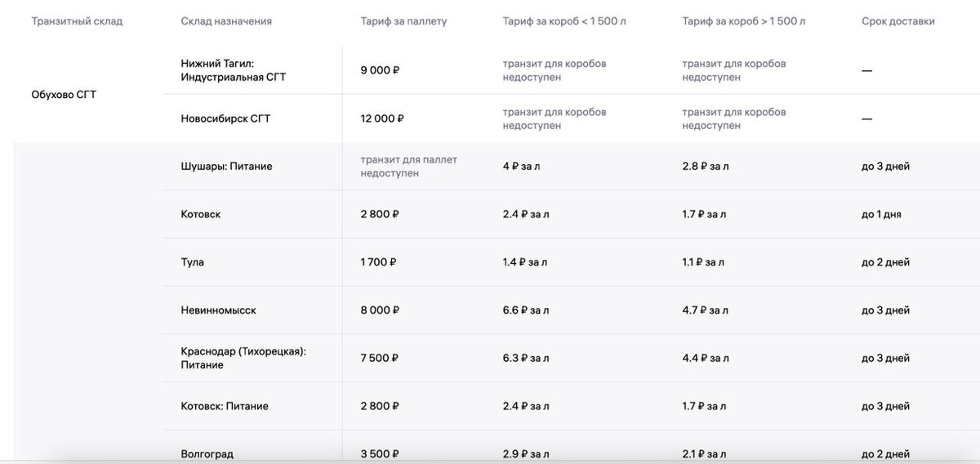The width and height of the screenshot is (980, 464).
Task: Select the "Котовск: Питание" warehouse row
Action: [x=225, y=406]
